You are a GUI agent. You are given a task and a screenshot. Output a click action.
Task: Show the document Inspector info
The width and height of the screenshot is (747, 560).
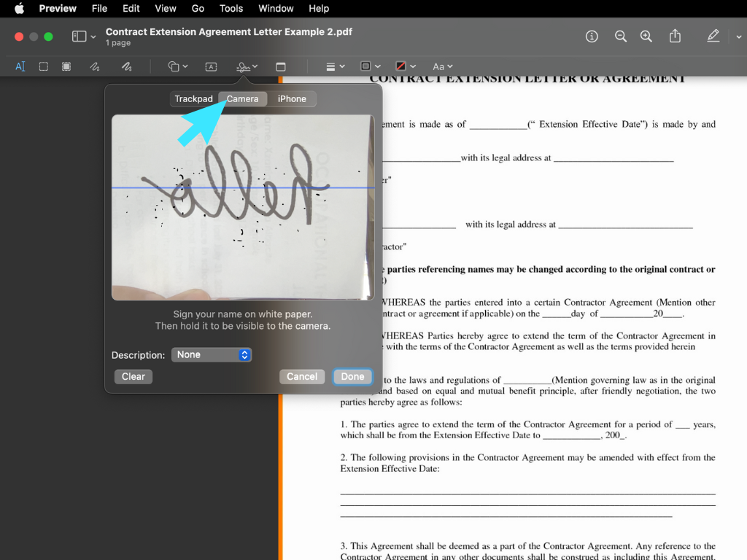coord(592,36)
